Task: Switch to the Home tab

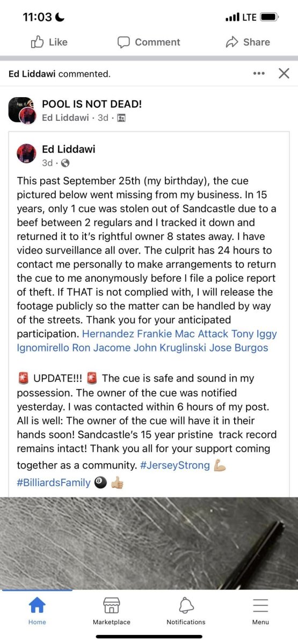Action: [x=37, y=611]
